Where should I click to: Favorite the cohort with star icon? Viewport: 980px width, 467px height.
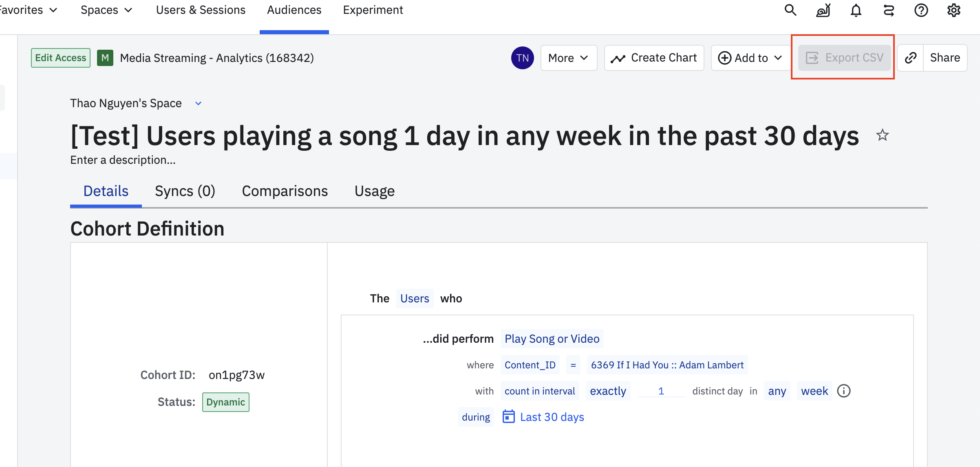pos(882,135)
